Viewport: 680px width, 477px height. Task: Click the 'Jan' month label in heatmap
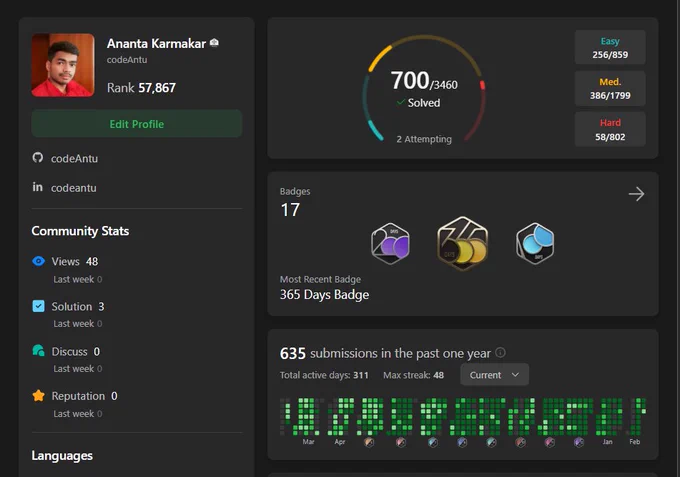click(608, 442)
